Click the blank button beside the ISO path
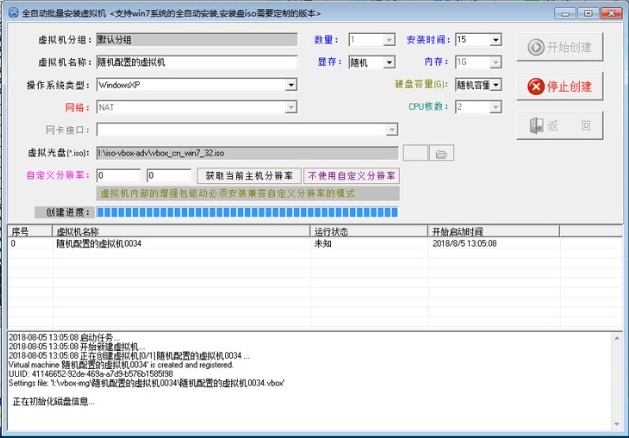The image size is (629, 438). pos(414,153)
